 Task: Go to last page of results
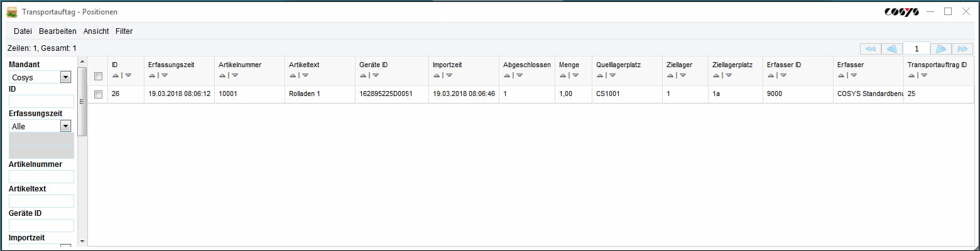(x=962, y=49)
